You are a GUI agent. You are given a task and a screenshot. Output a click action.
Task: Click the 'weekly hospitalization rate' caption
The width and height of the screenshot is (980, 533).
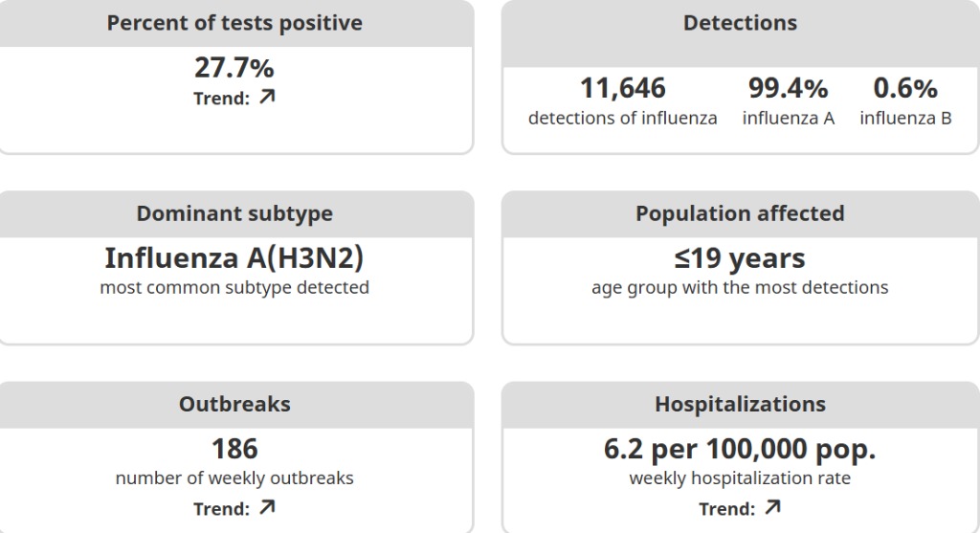point(740,478)
